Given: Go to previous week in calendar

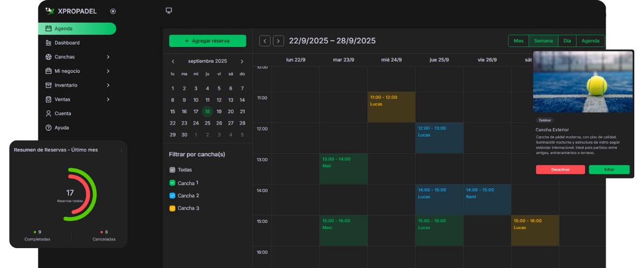Looking at the screenshot, I should [x=265, y=41].
